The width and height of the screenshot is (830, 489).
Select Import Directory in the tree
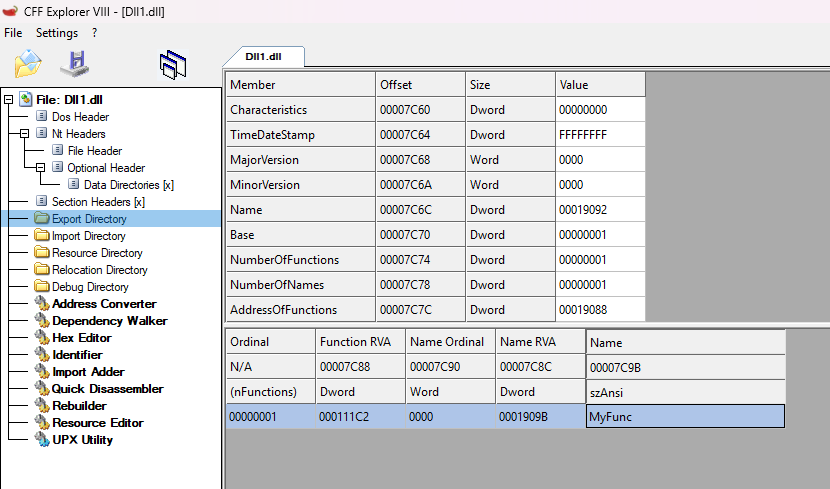pyautogui.click(x=88, y=236)
